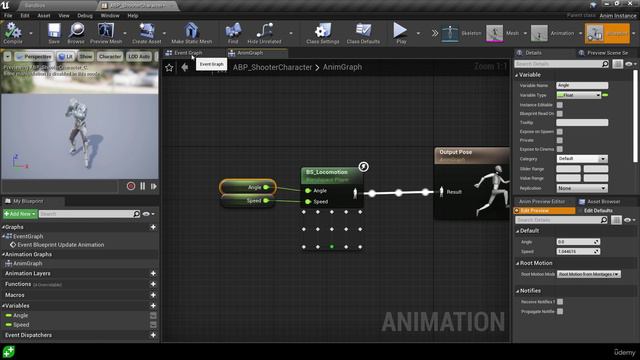
Task: Toggle Propagate Notifies checkbox
Action: (x=560, y=311)
